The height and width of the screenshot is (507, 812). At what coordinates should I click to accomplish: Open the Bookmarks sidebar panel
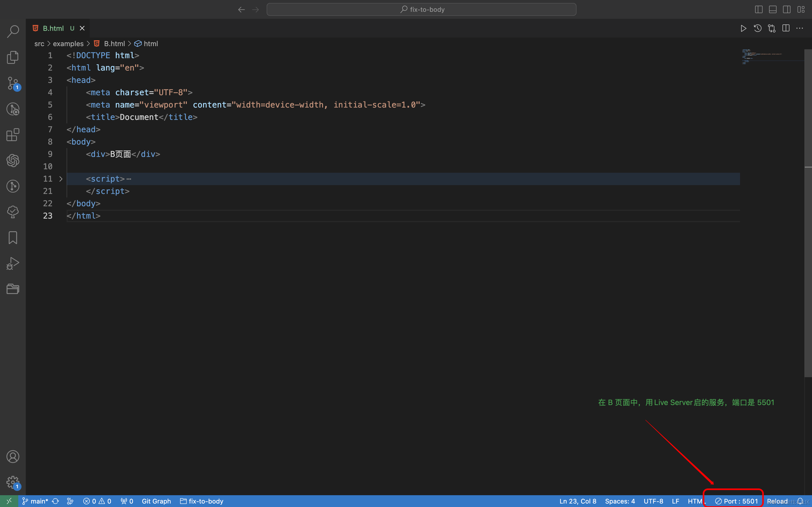(x=13, y=237)
